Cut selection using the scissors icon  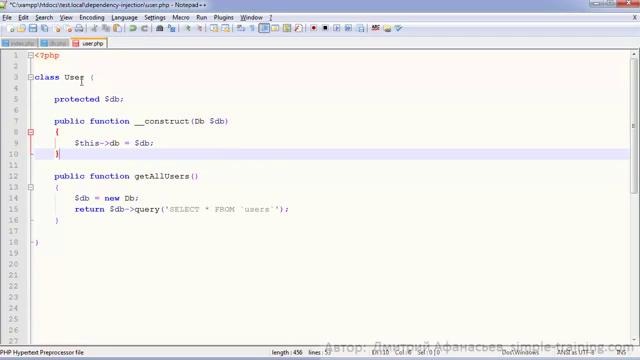pos(94,28)
